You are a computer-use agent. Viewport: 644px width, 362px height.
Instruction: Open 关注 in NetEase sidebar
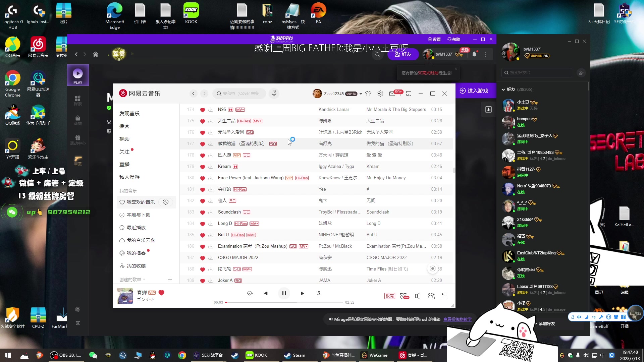124,152
